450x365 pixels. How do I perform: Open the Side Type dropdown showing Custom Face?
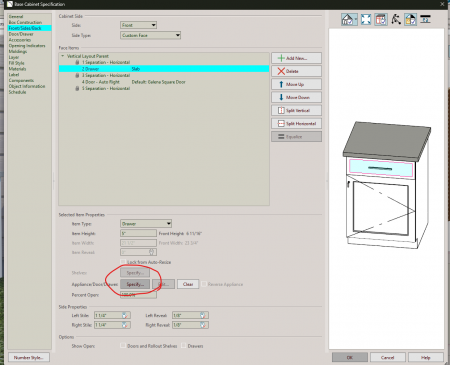click(x=150, y=35)
